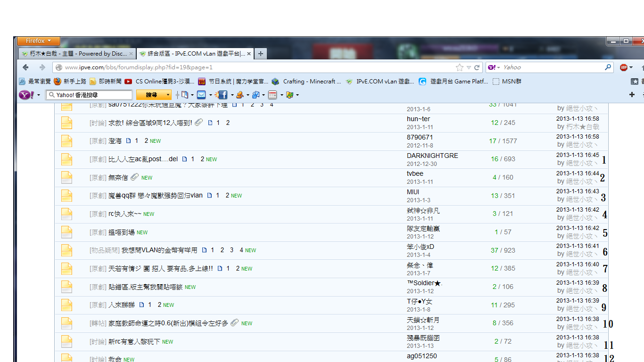Click the magnifier icon in the Yahoo search box
The height and width of the screenshot is (362, 644).
click(x=608, y=67)
